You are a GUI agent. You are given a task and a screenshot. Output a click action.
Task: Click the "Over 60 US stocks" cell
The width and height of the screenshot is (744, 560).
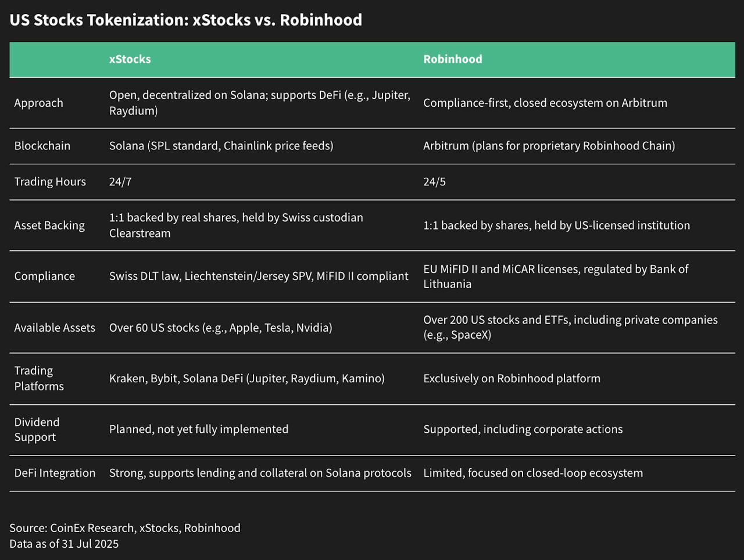pos(220,328)
